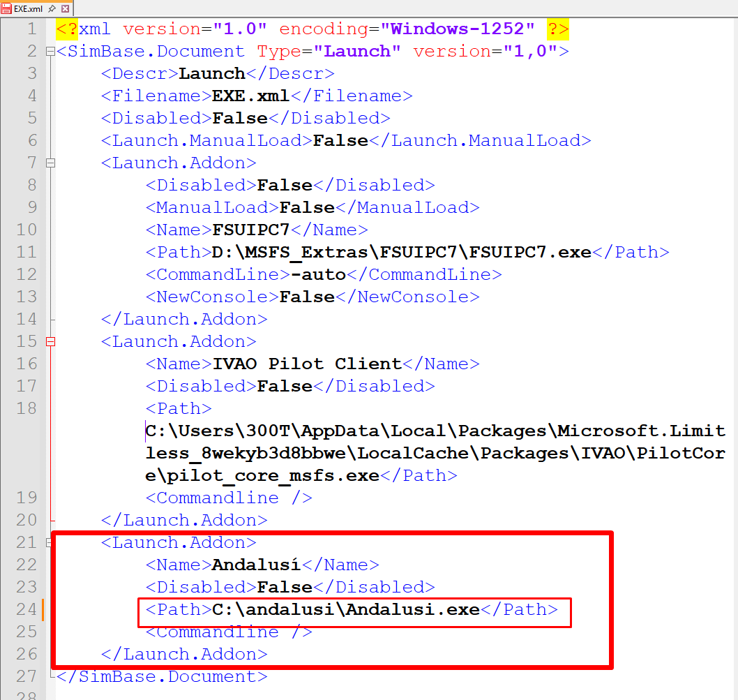This screenshot has width=738, height=700.
Task: Click the path 'C:\andalusi\Andalusi.exe'
Action: click(346, 609)
